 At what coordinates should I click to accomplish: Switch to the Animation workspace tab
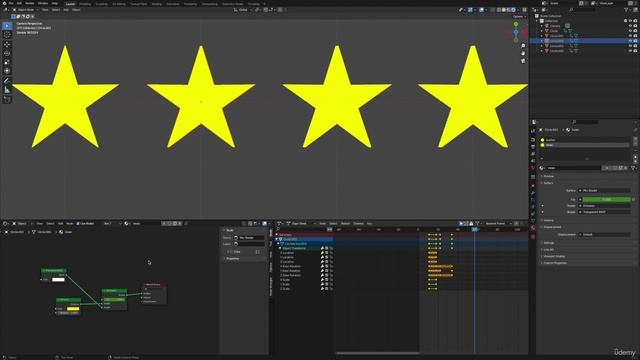(173, 4)
